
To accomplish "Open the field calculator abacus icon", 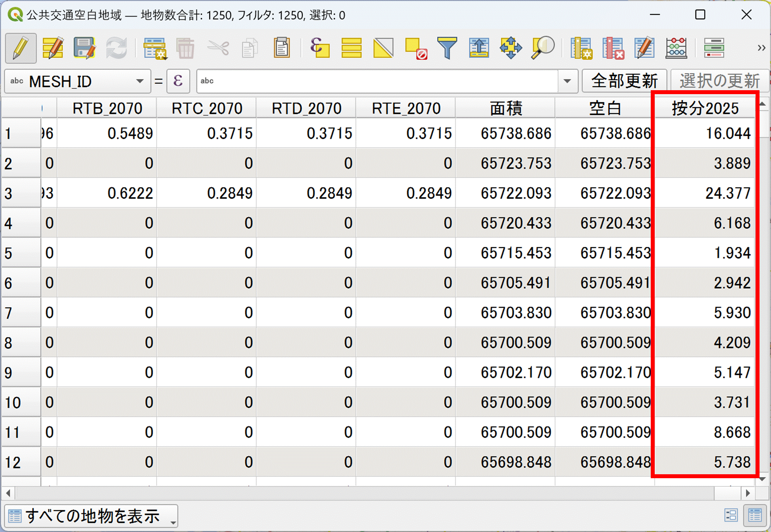I will (676, 48).
